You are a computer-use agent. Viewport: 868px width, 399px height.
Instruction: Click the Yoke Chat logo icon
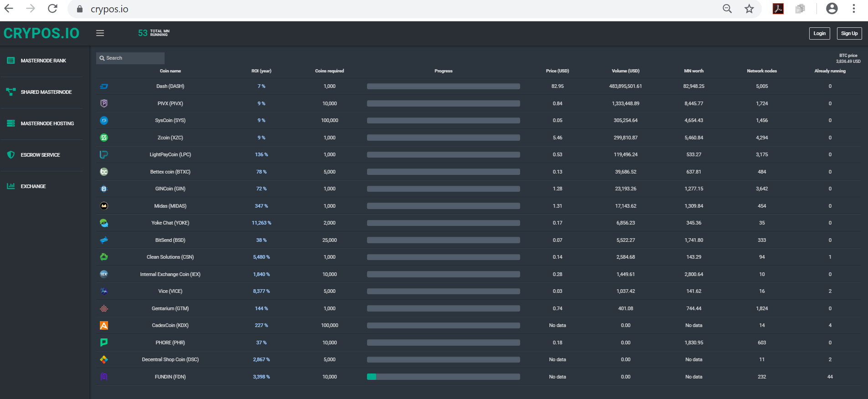tap(104, 223)
